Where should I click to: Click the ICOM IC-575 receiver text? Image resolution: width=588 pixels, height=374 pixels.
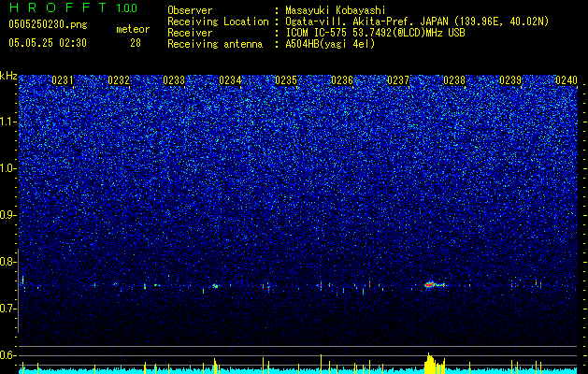pyautogui.click(x=375, y=33)
